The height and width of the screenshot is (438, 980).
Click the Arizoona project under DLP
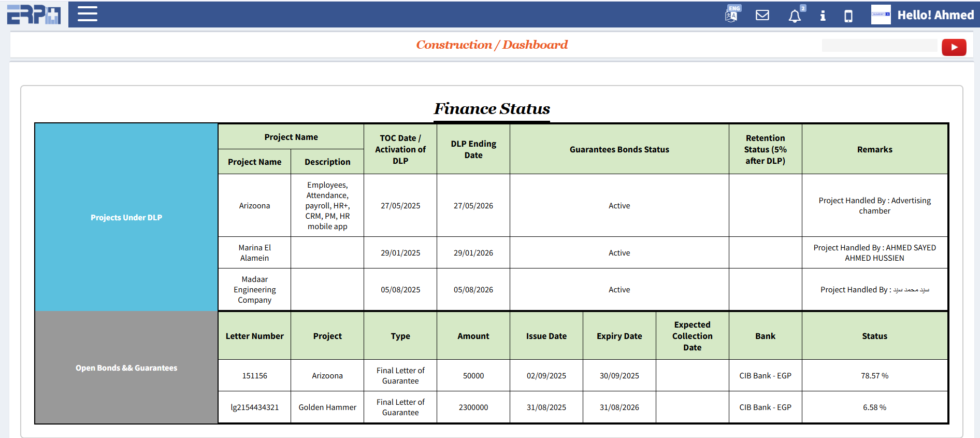coord(254,206)
